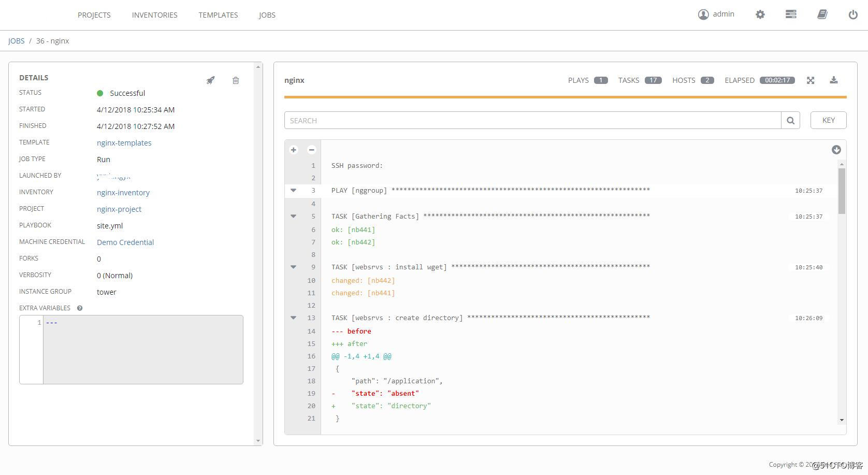The height and width of the screenshot is (475, 868).
Task: Open nginx-templates link
Action: click(124, 143)
